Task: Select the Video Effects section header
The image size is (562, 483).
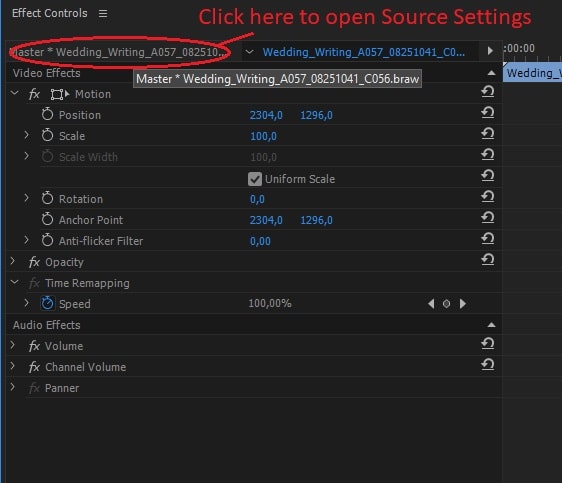Action: pos(47,73)
